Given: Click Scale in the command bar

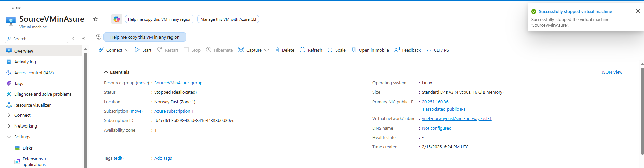Looking at the screenshot, I should [x=336, y=50].
